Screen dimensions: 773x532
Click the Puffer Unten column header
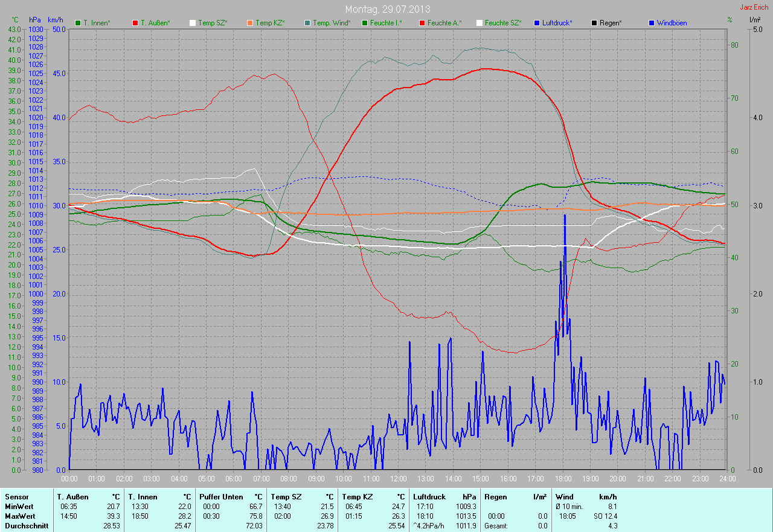pos(220,497)
